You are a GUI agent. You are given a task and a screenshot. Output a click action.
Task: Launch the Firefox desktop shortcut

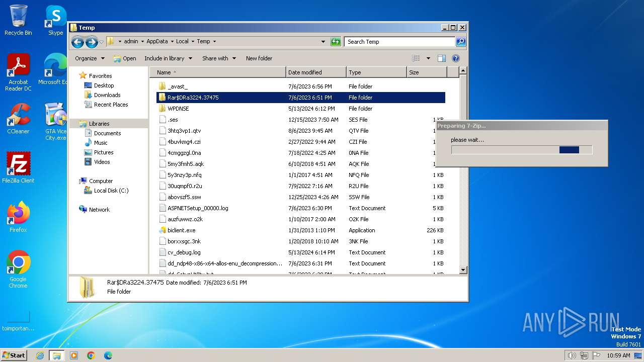18,217
